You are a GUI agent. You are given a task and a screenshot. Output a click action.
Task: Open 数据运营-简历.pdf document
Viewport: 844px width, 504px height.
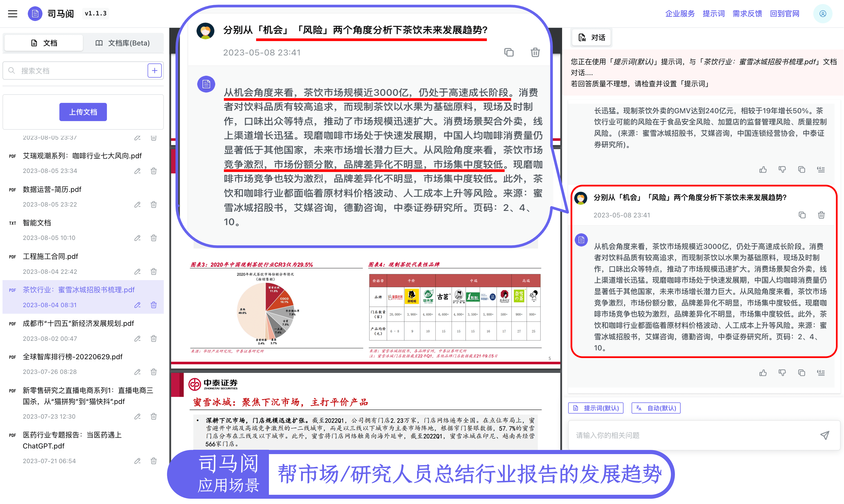click(x=52, y=189)
